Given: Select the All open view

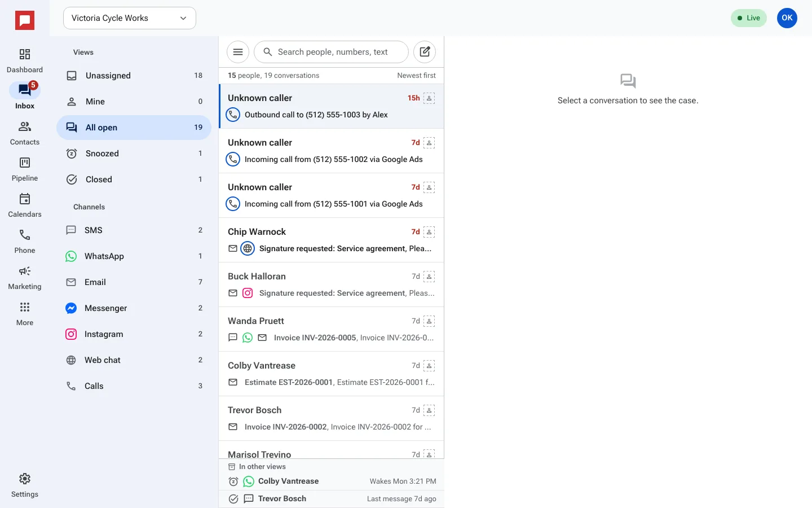Looking at the screenshot, I should point(134,128).
